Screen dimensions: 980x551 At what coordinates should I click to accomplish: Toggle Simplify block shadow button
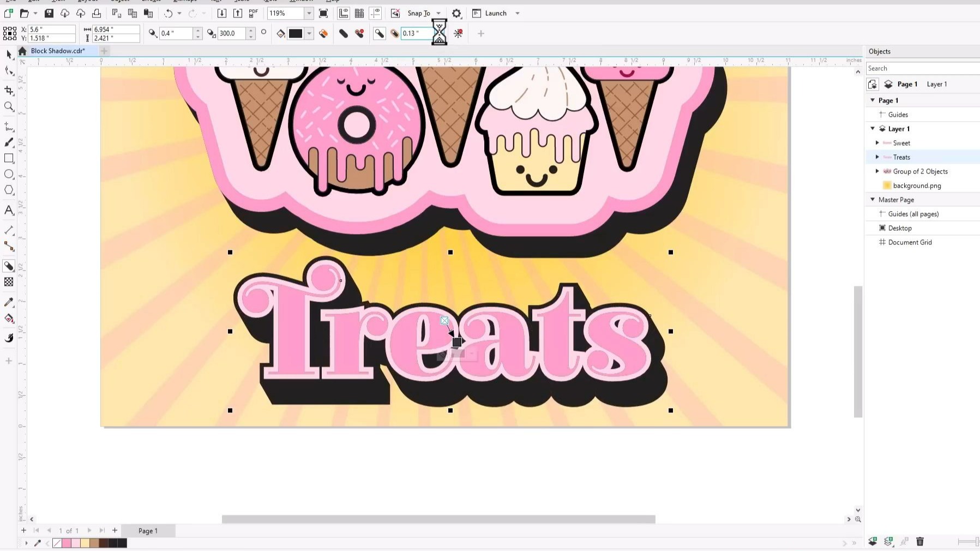tap(344, 33)
